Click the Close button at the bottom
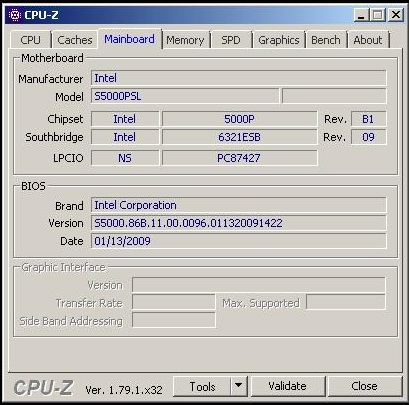 [364, 387]
